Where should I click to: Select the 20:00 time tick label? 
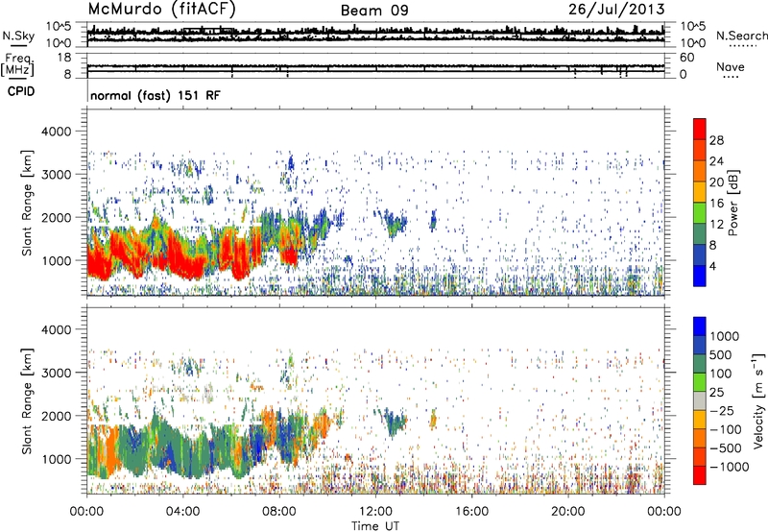pyautogui.click(x=567, y=512)
